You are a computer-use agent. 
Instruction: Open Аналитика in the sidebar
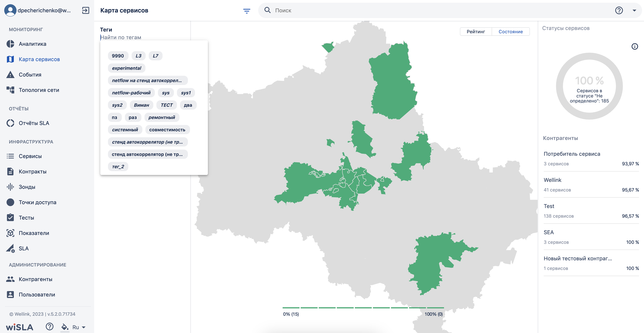(32, 44)
